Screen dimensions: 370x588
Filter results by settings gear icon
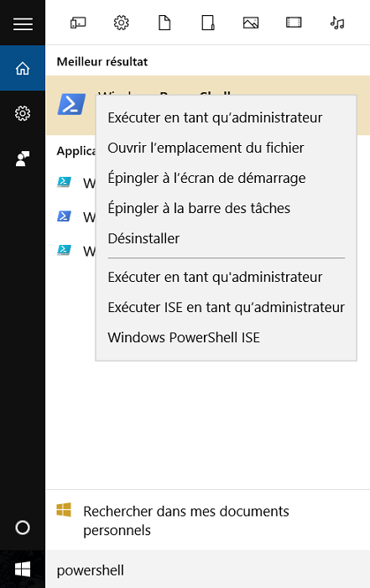tap(121, 23)
